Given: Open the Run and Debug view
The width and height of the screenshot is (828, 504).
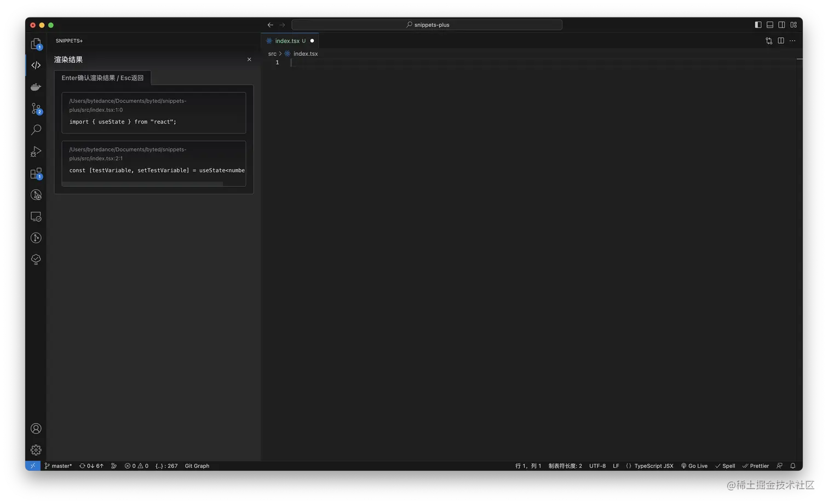Looking at the screenshot, I should point(36,152).
